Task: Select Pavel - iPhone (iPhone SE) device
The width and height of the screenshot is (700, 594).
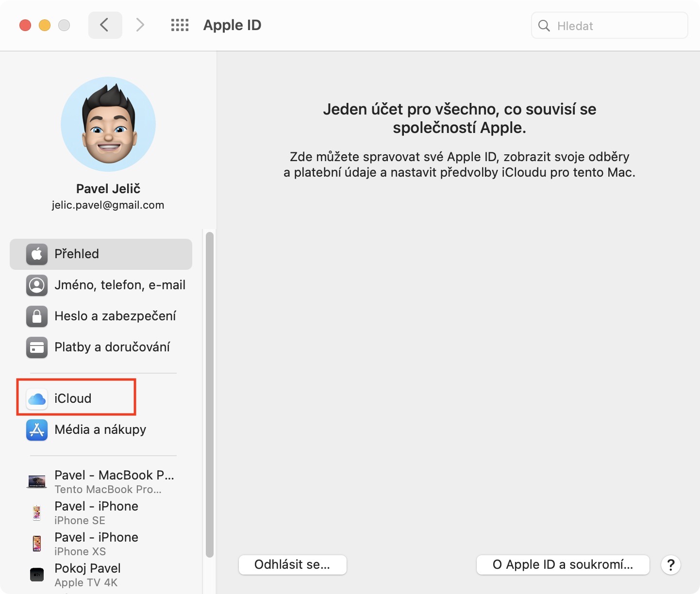Action: [x=101, y=512]
